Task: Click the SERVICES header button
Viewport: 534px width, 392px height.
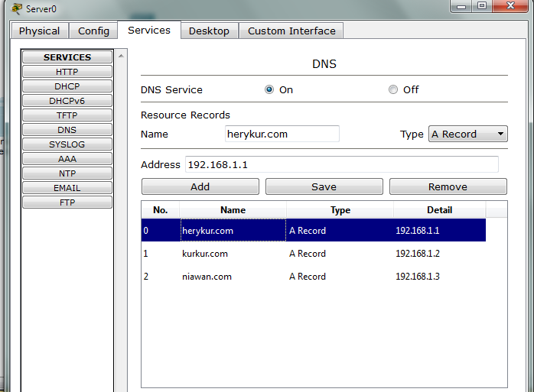Action: [x=67, y=57]
